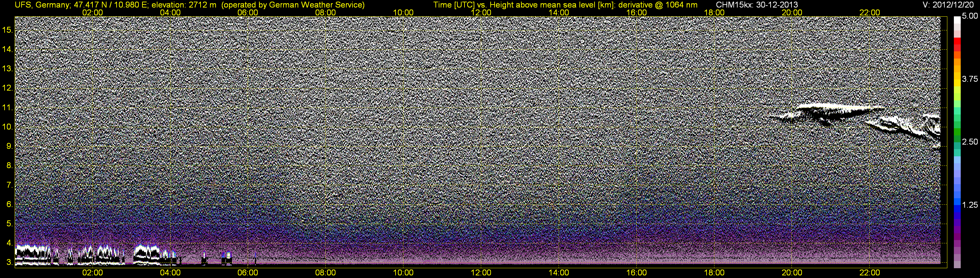Click height axis label "3."
The height and width of the screenshot is (278, 980).
pos(9,262)
